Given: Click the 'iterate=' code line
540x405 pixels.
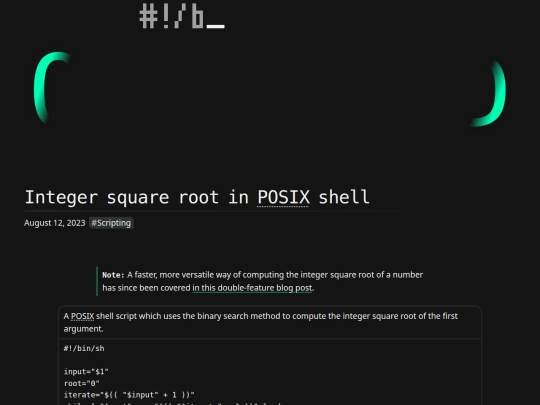Looking at the screenshot, I should (129, 395).
